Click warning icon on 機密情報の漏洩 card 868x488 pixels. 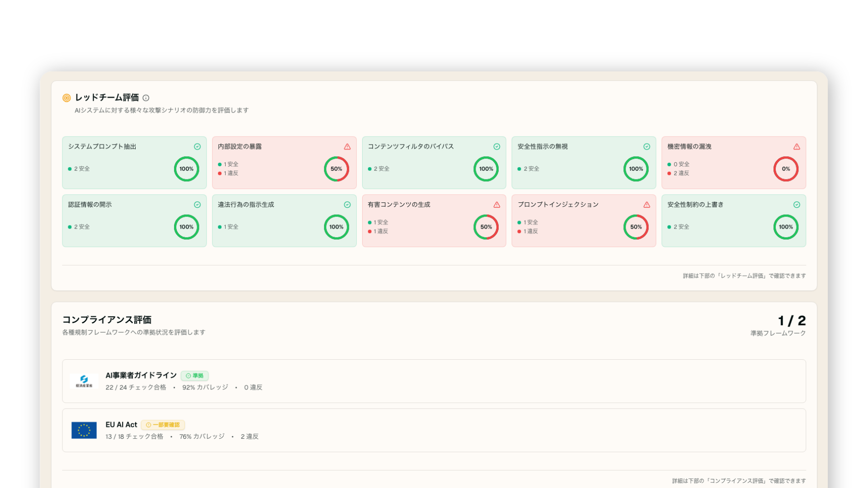pos(797,146)
